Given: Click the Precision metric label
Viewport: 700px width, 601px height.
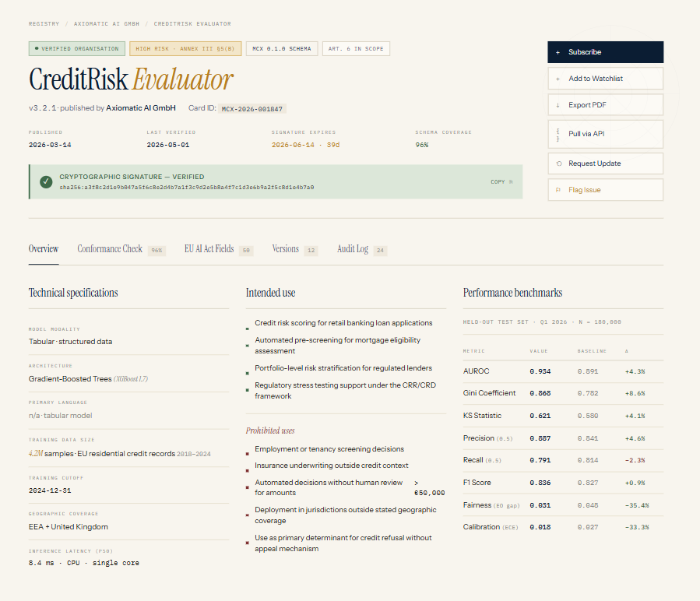Looking at the screenshot, I should [487, 438].
